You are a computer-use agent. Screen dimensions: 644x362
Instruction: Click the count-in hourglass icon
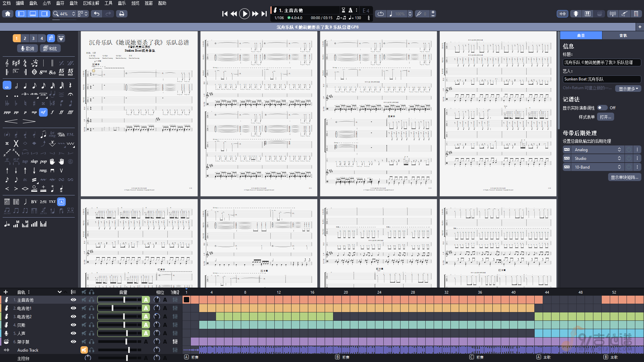coord(343,10)
